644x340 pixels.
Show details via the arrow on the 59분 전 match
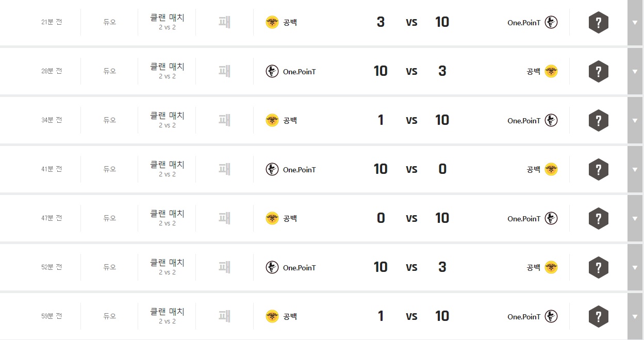[x=635, y=316]
